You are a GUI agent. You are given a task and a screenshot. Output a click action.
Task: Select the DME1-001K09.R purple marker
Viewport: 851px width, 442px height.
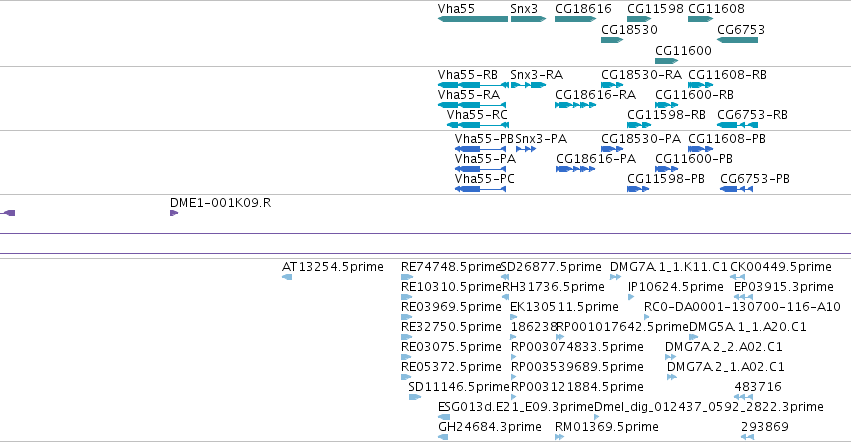click(x=174, y=213)
